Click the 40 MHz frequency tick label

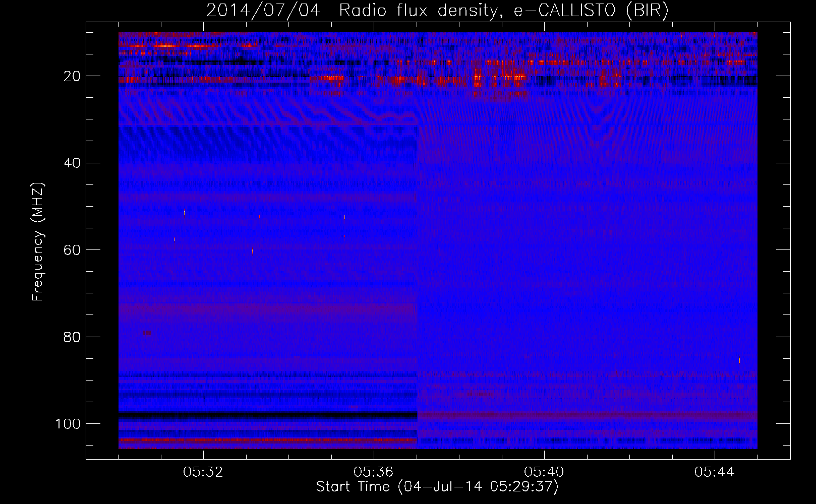[x=72, y=163]
